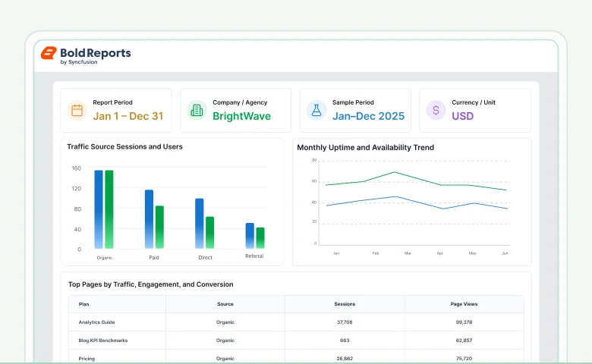The image size is (592, 364).
Task: Select the 'Jan 1 – Dec 31' value
Action: 128,116
